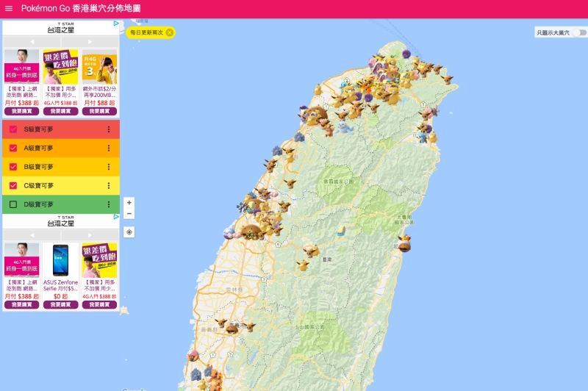The image size is (588, 391).
Task: Zoom out on the map
Action: 129,213
